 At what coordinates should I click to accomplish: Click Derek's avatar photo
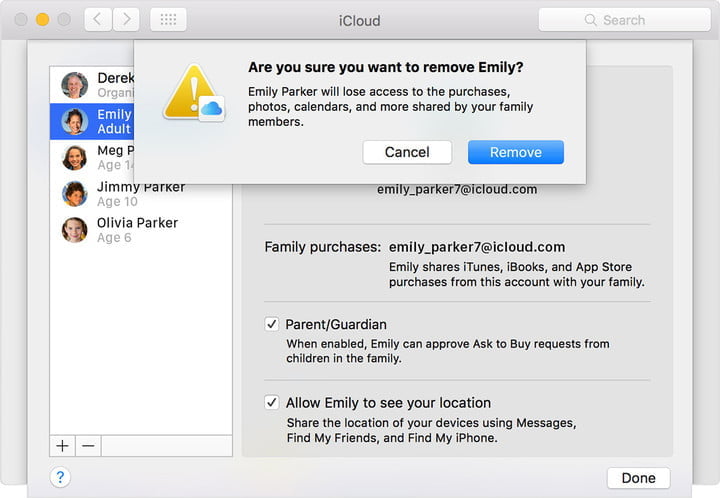tap(74, 85)
